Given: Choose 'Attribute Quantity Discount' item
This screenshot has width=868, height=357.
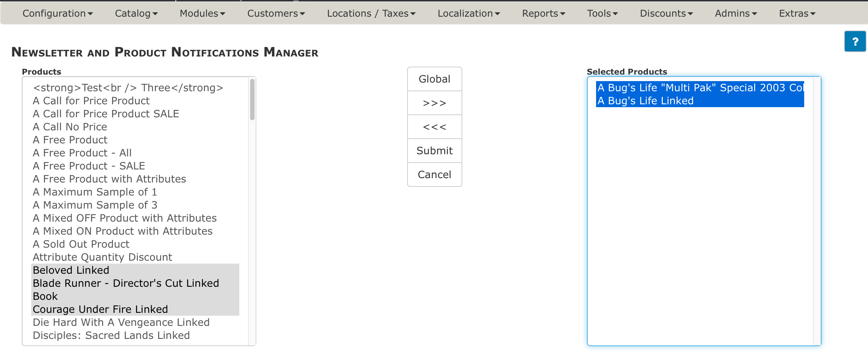Looking at the screenshot, I should point(136,257).
